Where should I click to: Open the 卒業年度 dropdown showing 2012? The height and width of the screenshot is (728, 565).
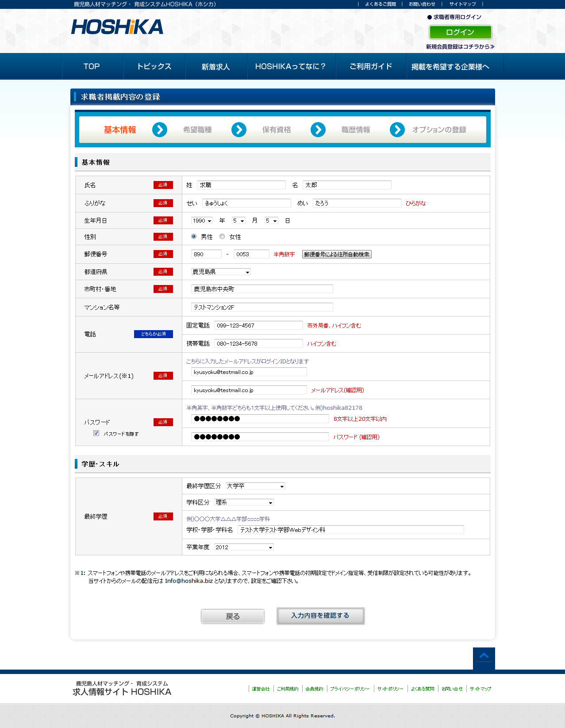pyautogui.click(x=244, y=547)
